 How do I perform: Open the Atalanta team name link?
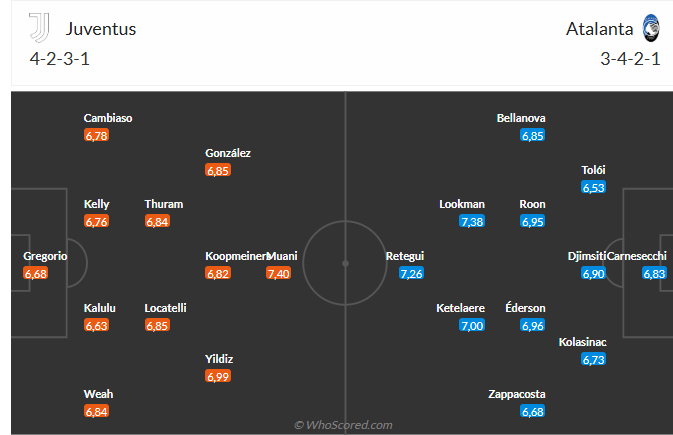click(599, 29)
